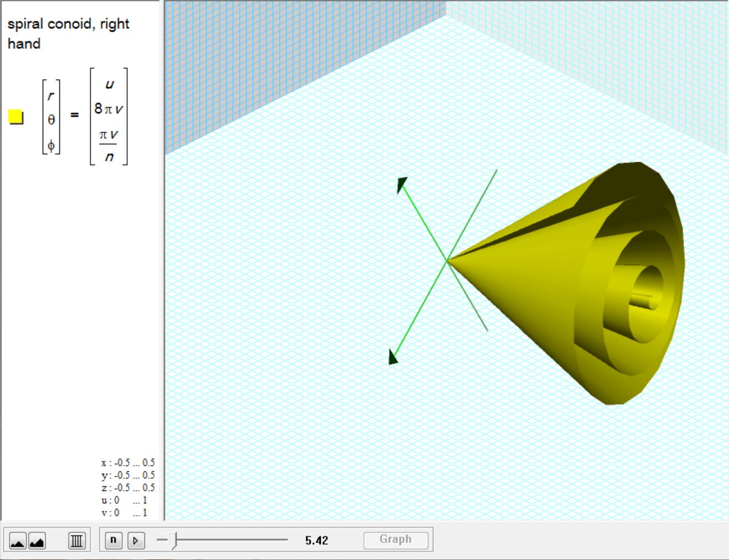The image size is (729, 560).
Task: Click the x range -0.5 ... 0.5 line
Action: point(128,463)
